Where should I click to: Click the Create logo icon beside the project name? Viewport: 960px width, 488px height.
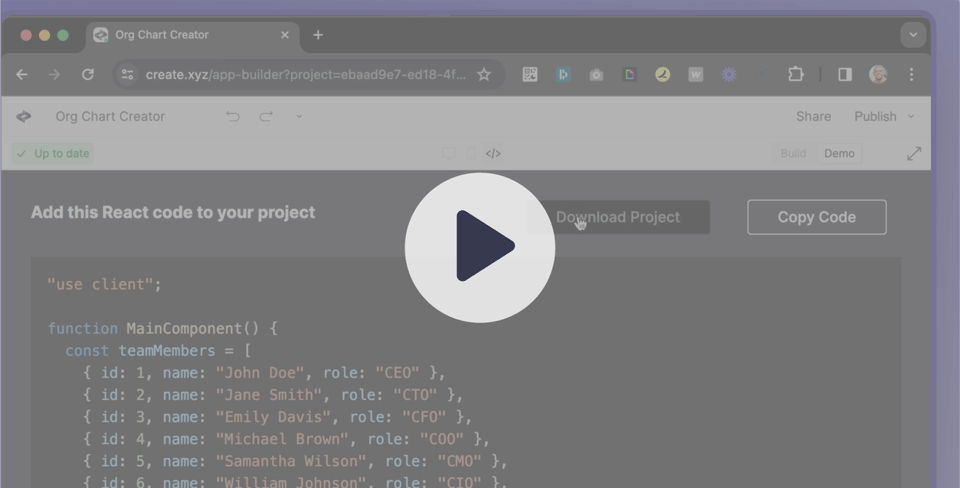click(23, 116)
